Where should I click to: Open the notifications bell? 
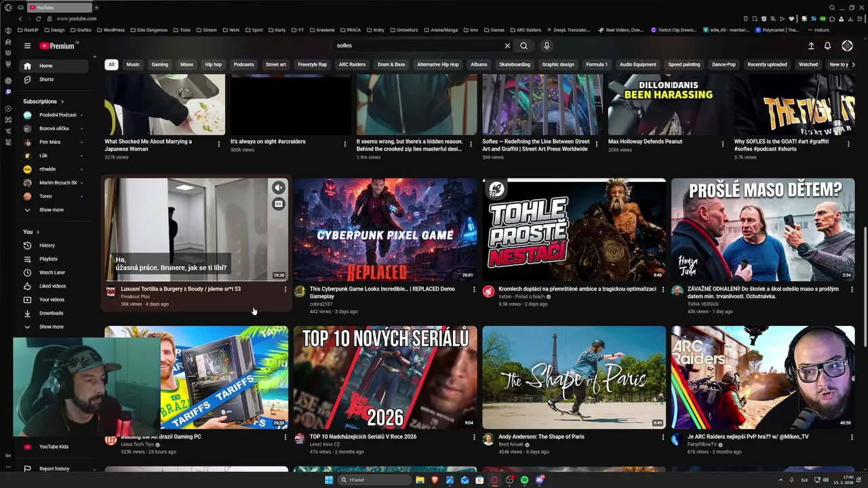click(827, 46)
